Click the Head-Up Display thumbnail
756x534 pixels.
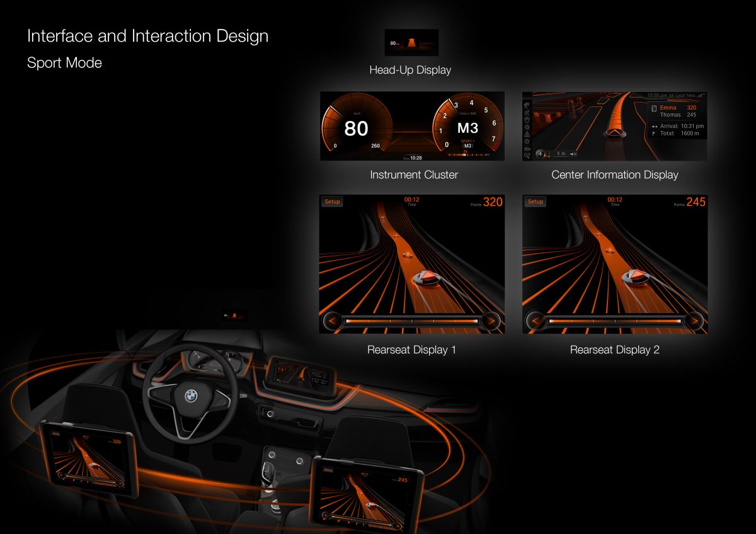point(411,43)
